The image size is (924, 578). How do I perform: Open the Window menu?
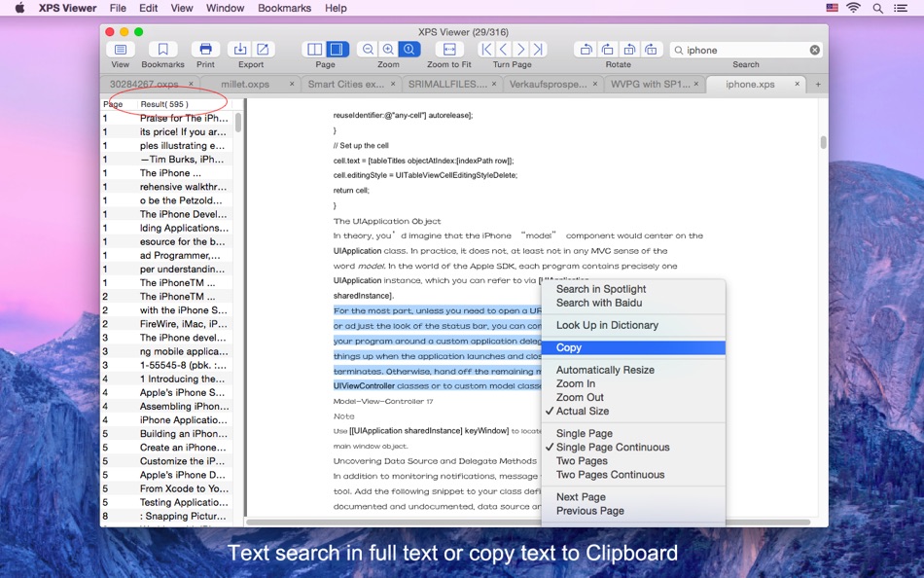tap(225, 8)
